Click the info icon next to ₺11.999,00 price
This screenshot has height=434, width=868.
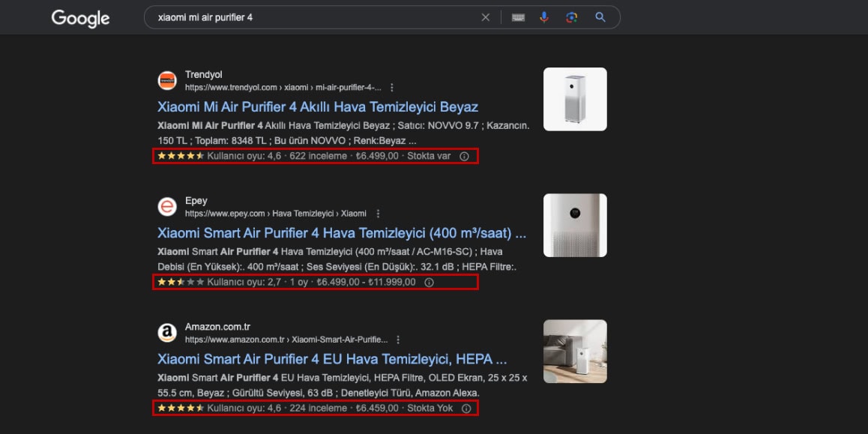(429, 283)
